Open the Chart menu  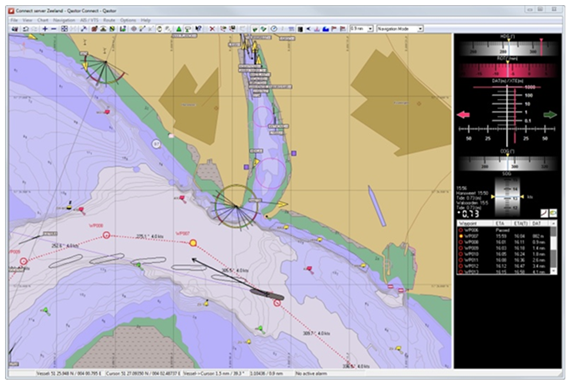point(43,20)
